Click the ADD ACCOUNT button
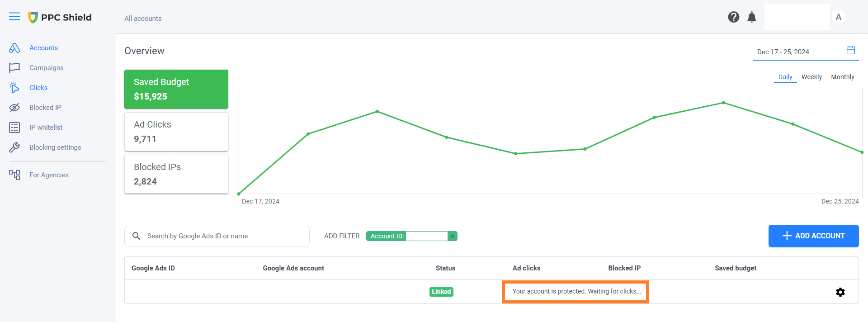This screenshot has width=868, height=322. 813,236
